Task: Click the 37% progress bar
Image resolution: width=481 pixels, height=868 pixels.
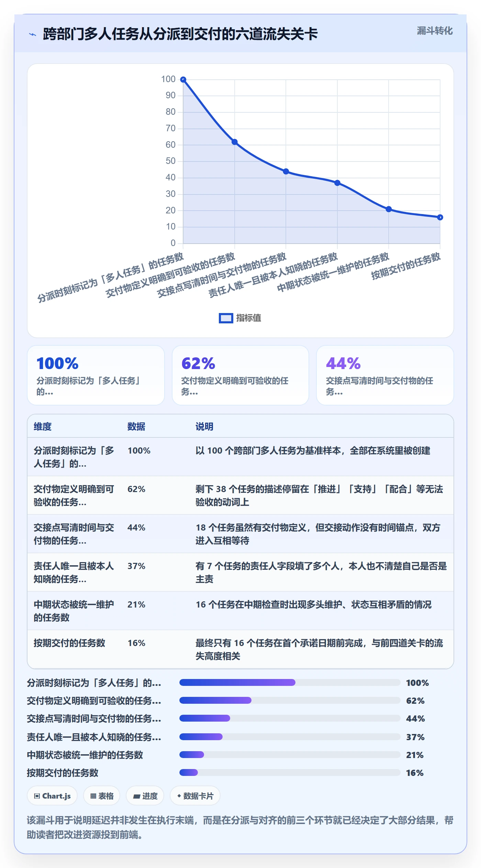Action: pos(290,737)
